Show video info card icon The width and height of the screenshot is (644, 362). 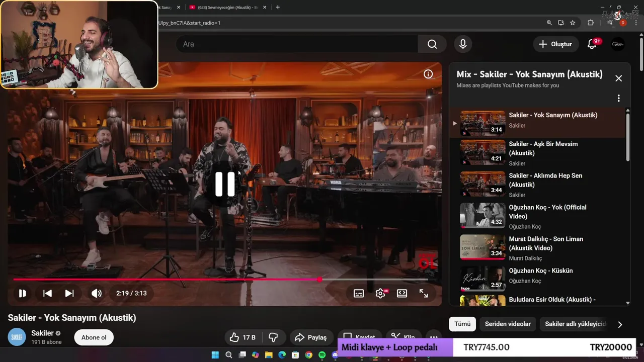point(428,74)
